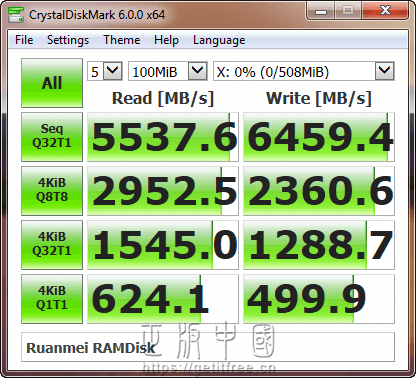Run all benchmarks with the All button
This screenshot has width=416, height=378.
52,83
